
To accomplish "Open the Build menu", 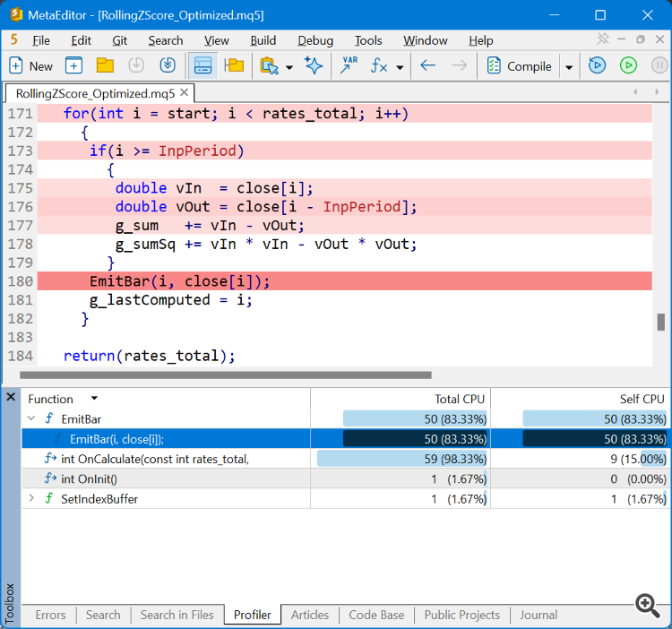I will (263, 40).
